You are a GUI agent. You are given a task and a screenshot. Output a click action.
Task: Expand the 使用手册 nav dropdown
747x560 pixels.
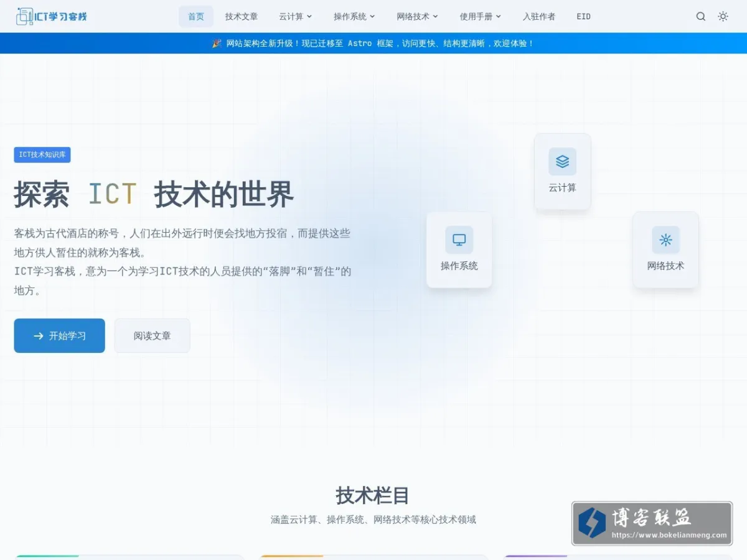click(x=481, y=17)
